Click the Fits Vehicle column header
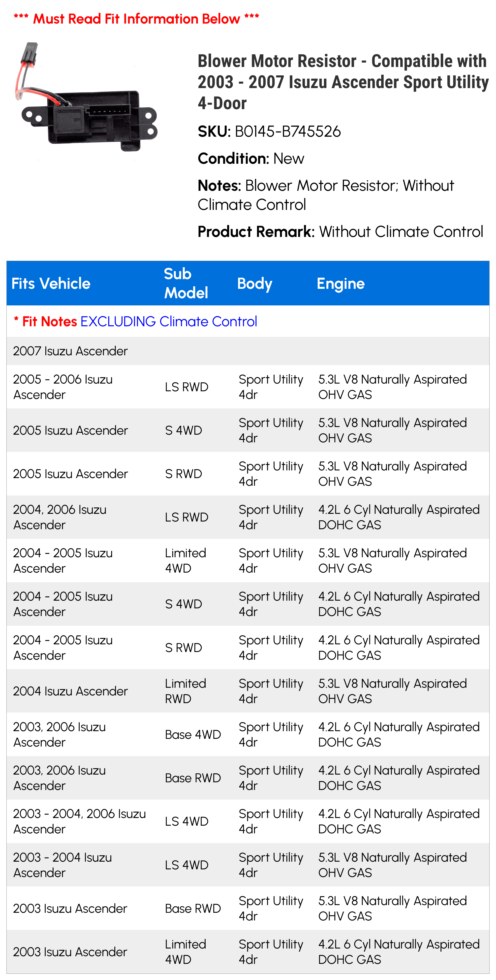 point(51,283)
